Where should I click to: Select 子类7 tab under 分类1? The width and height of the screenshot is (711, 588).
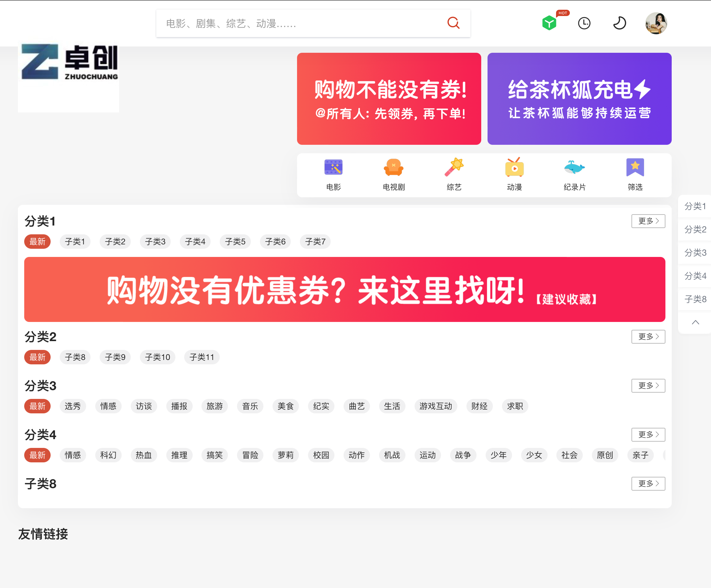pos(315,242)
